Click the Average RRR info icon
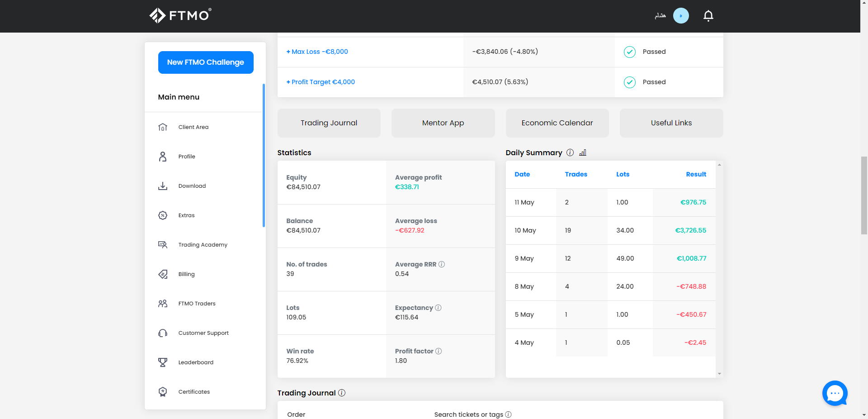 (x=442, y=264)
